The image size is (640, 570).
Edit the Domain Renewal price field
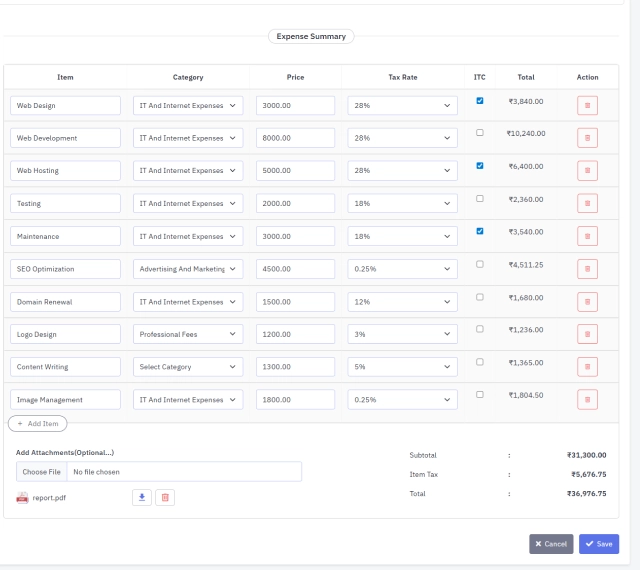pos(295,302)
